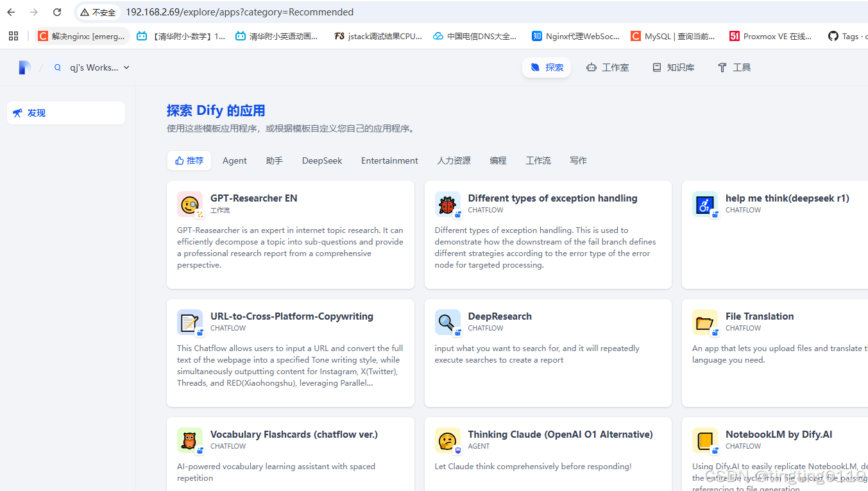Screen dimensions: 868x491
Task: Click the Dify logo
Action: [x=24, y=67]
